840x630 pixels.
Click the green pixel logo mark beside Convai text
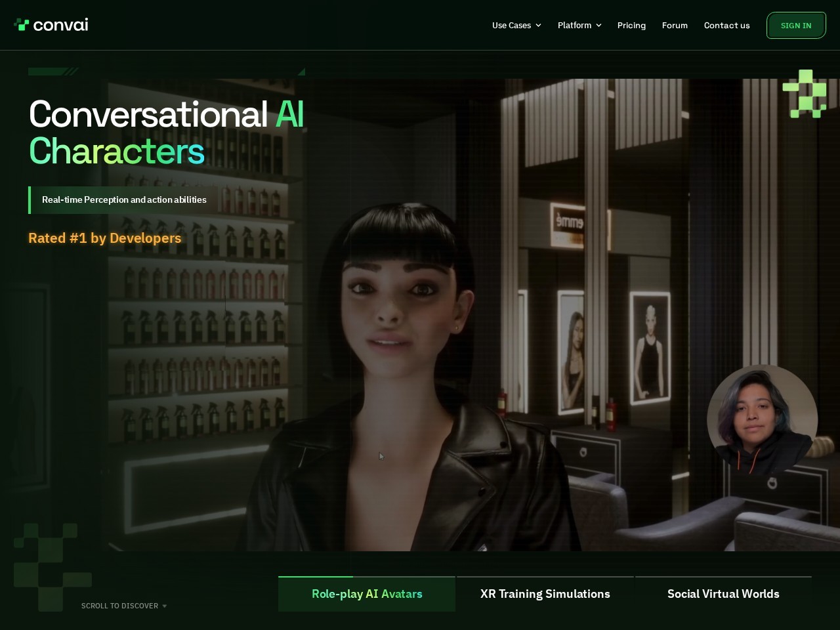(23, 25)
